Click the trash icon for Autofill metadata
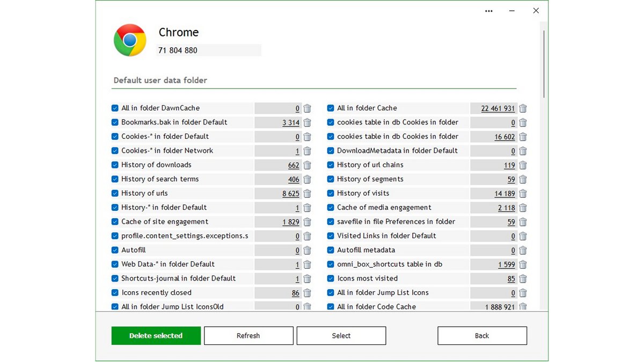 pos(522,250)
